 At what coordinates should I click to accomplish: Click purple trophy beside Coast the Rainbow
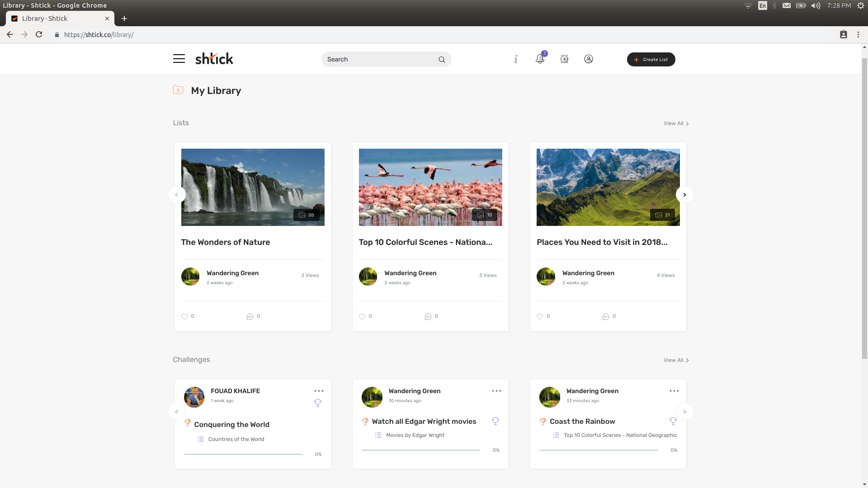click(673, 421)
